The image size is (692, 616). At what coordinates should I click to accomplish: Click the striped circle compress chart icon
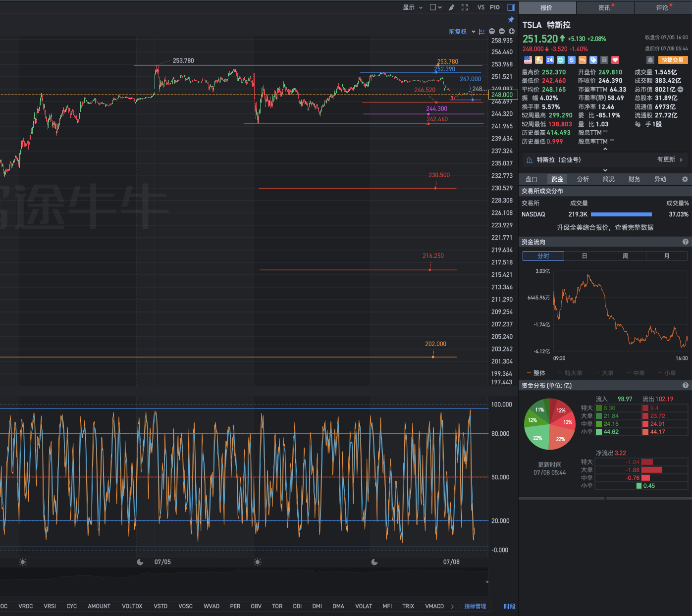click(x=492, y=31)
